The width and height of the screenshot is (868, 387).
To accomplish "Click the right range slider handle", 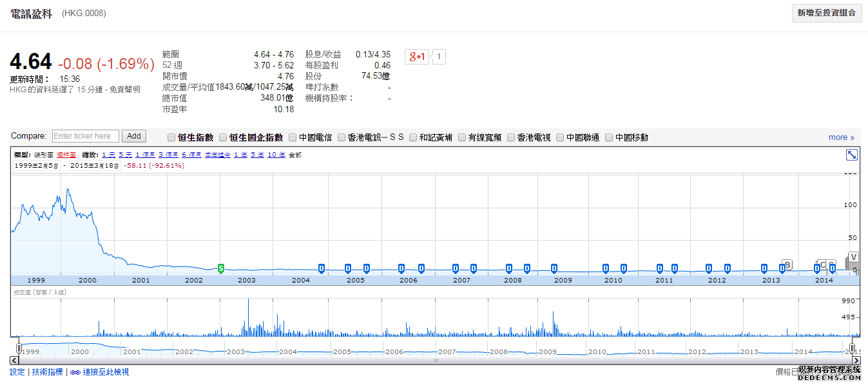I will 853,349.
